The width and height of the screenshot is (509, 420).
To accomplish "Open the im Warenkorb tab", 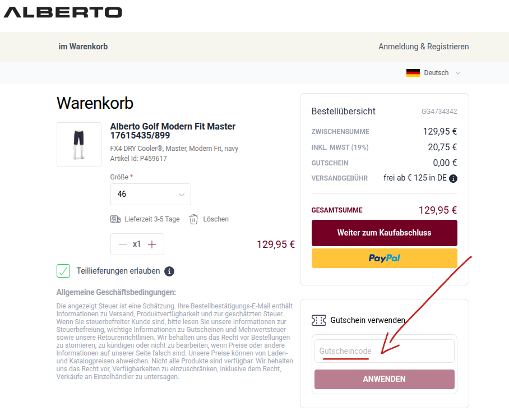I will coord(83,47).
